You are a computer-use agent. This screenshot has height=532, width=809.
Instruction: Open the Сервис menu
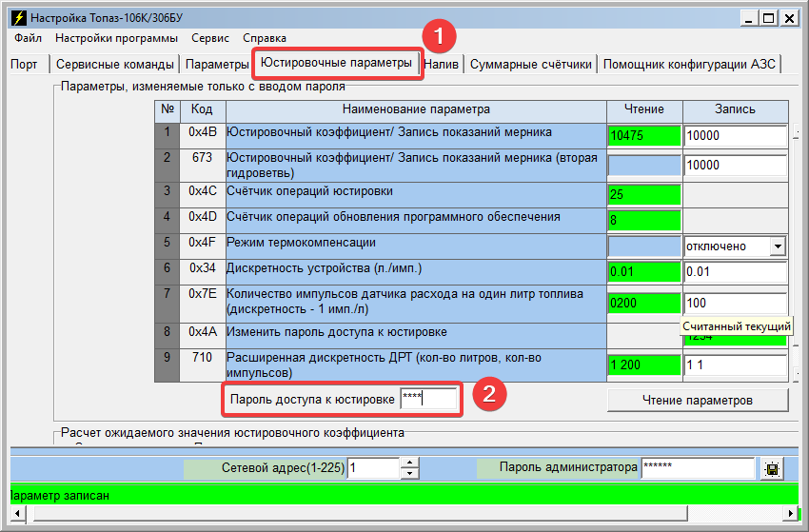pyautogui.click(x=210, y=38)
